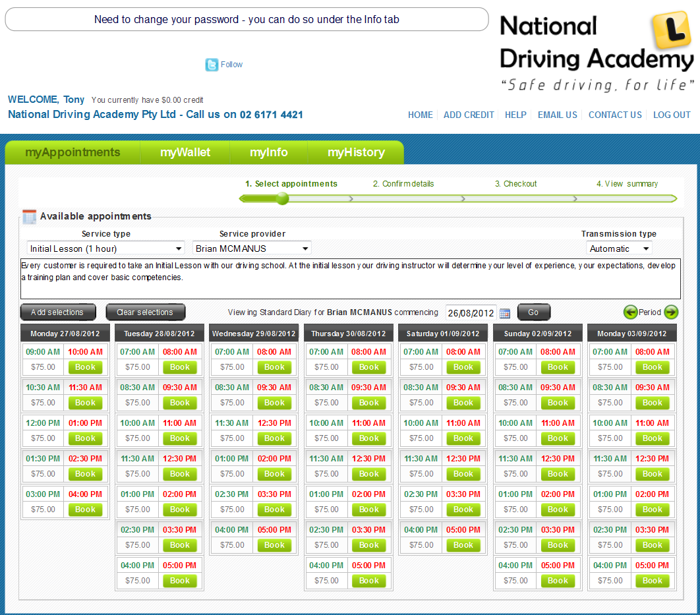The height and width of the screenshot is (615, 700).
Task: Select the myInfo tab
Action: pos(269,152)
